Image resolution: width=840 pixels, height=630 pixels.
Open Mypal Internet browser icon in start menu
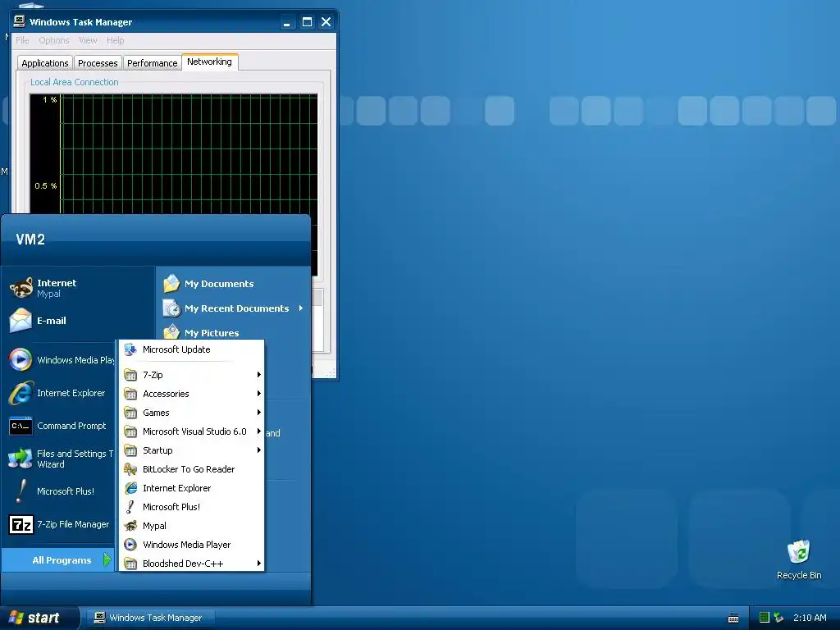coord(21,288)
